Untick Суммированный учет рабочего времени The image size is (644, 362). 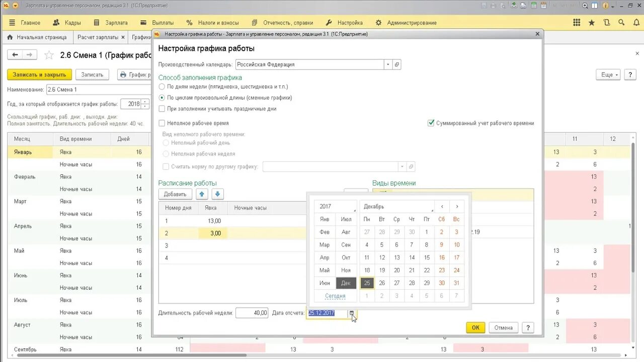431,123
